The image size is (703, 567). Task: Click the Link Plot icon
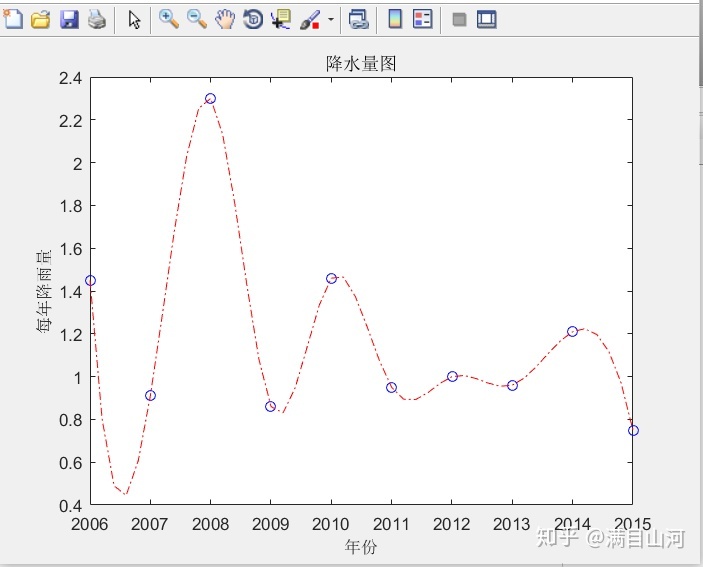tap(359, 19)
